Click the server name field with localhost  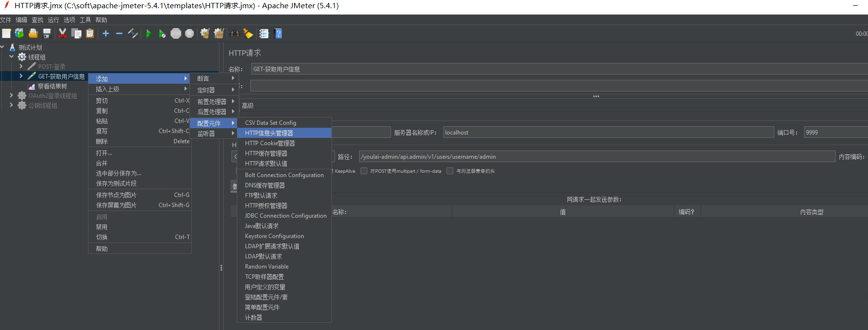(608, 133)
